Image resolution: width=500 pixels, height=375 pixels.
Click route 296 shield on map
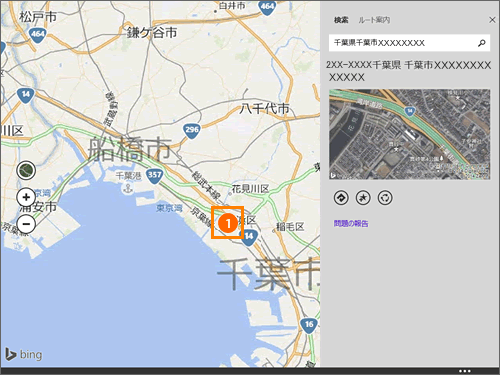click(x=192, y=130)
